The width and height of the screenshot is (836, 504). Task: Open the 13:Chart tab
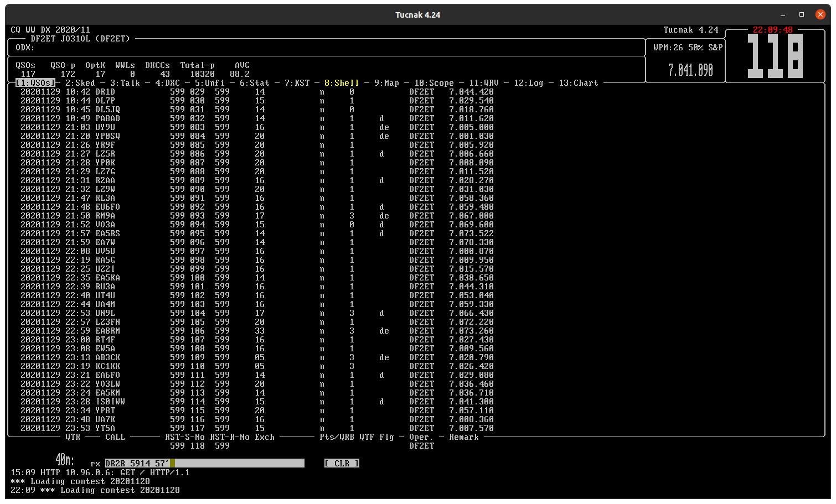[x=579, y=83]
